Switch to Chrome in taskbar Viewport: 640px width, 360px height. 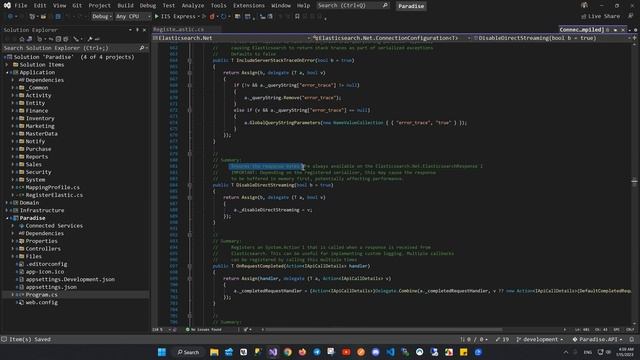tap(288, 352)
